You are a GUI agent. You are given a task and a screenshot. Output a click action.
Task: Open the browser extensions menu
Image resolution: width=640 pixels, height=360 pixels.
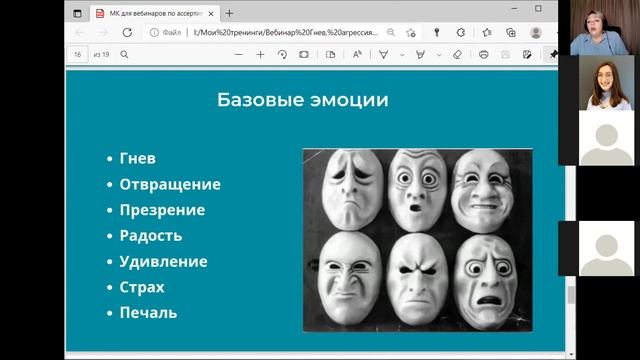(461, 33)
